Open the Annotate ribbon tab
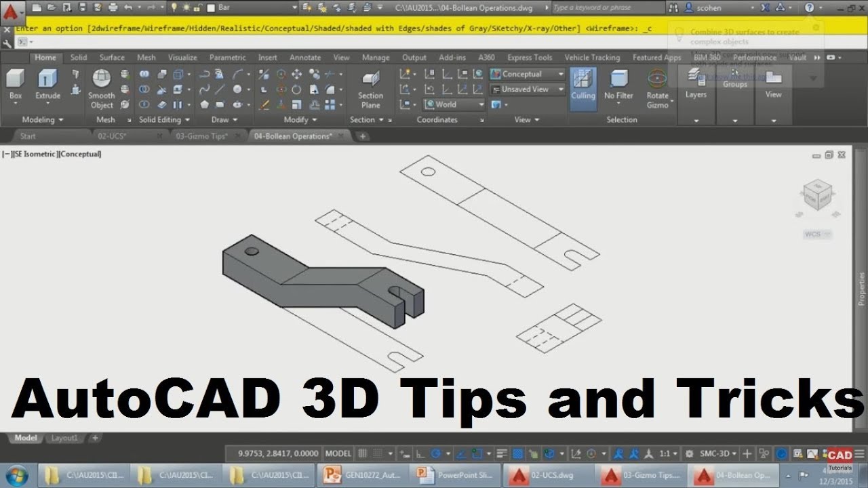868x488 pixels. [305, 58]
